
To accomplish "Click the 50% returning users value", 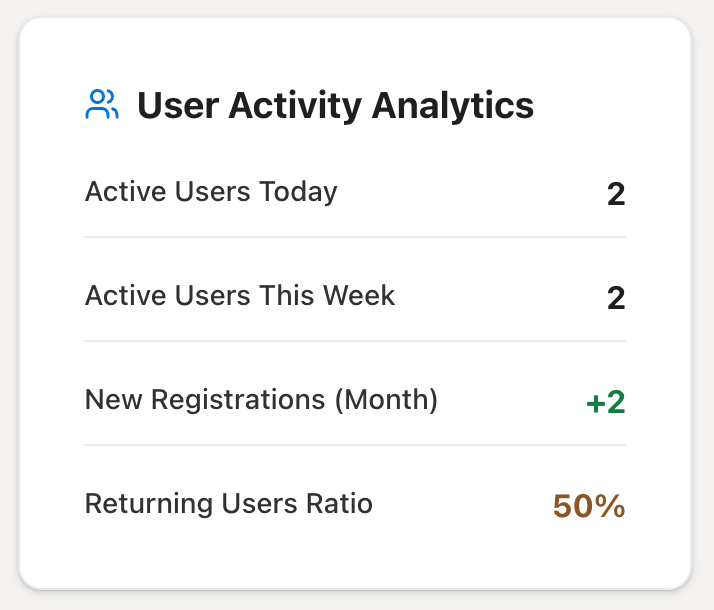I will 589,506.
